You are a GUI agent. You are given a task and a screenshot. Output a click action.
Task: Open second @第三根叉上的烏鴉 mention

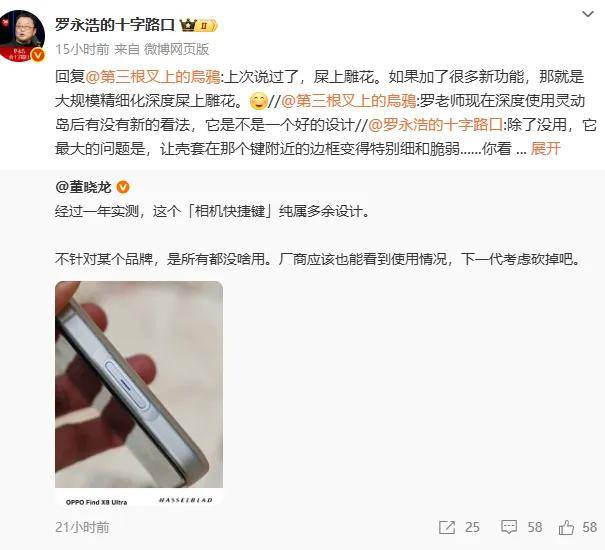click(x=349, y=101)
